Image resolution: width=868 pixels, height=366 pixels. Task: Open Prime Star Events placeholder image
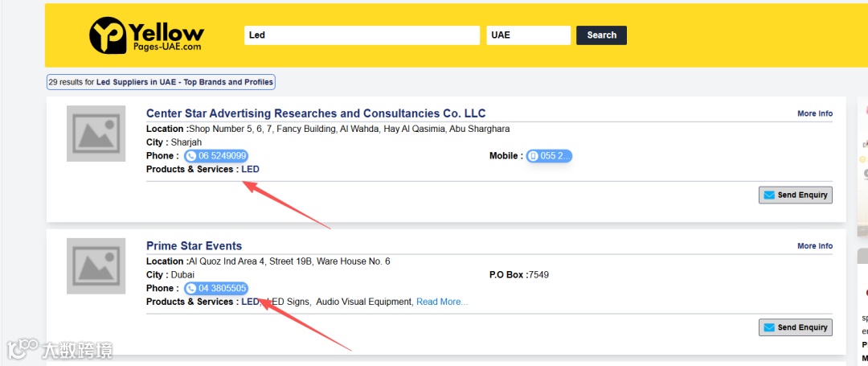(x=96, y=266)
